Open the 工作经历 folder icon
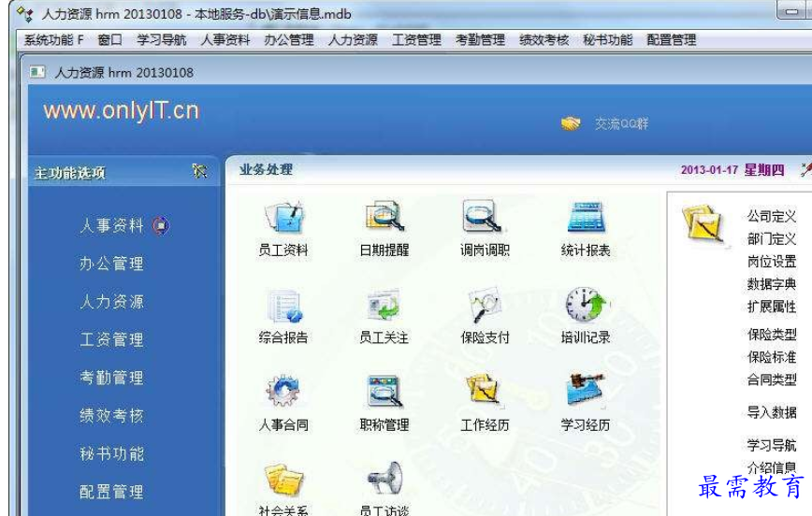 (485, 390)
